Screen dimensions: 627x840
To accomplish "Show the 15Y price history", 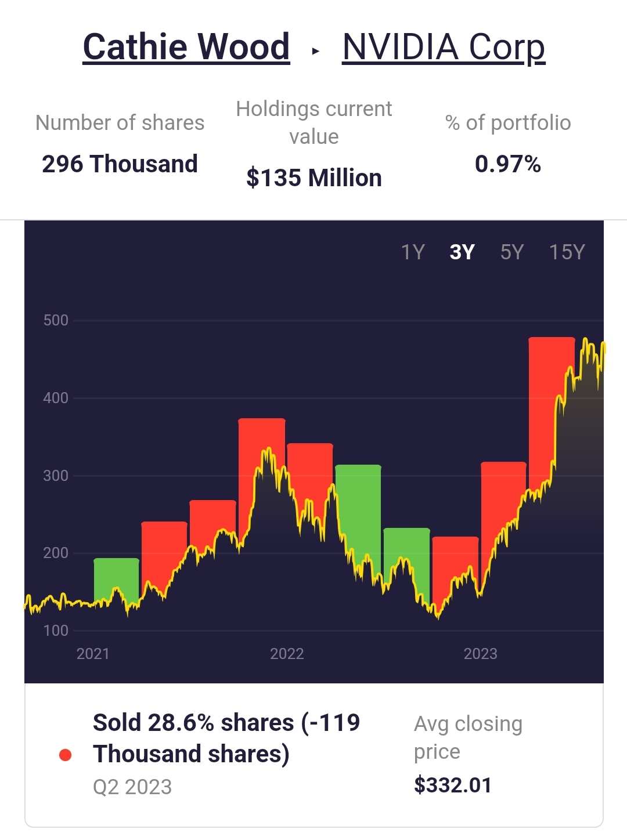I will click(x=567, y=252).
